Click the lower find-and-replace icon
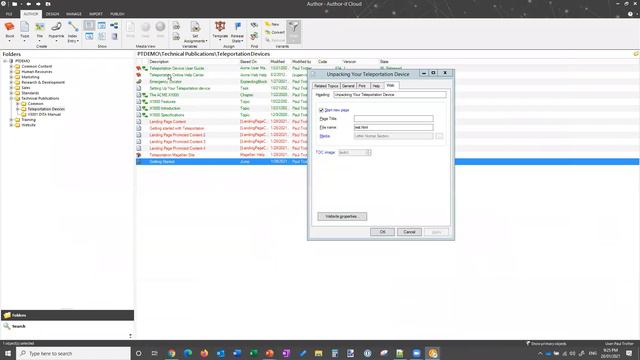640x360 pixels. (254, 37)
